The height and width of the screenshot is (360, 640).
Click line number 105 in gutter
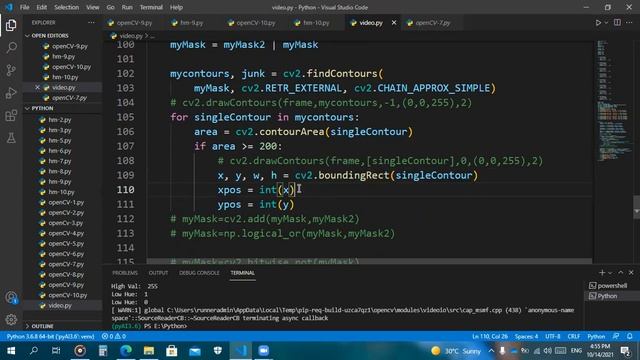tap(125, 117)
